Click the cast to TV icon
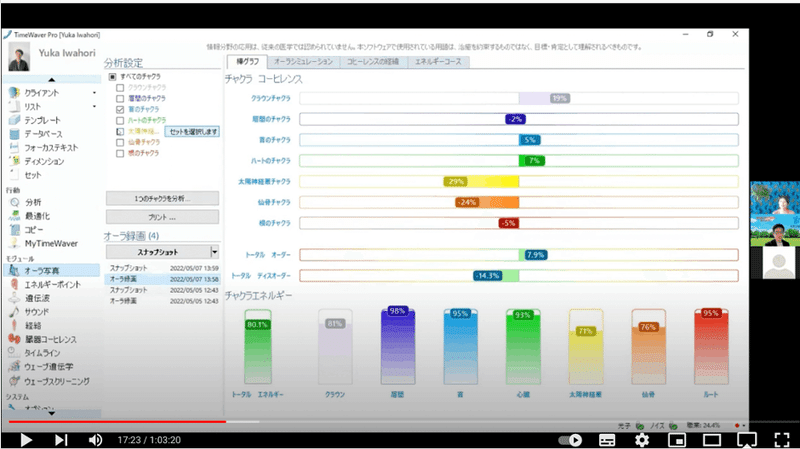Screen dimensions: 800x449 (746, 440)
